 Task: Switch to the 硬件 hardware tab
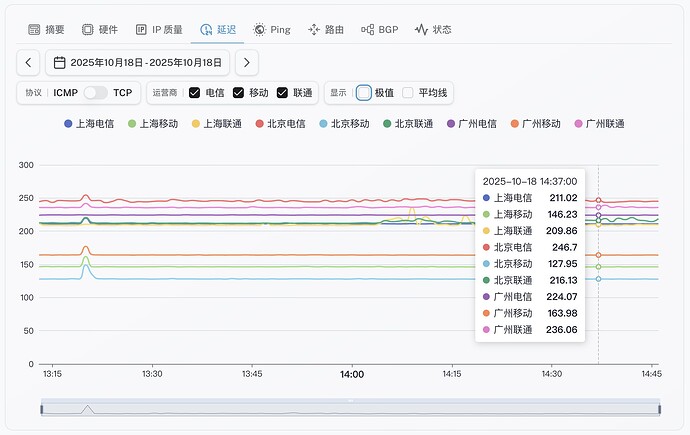[x=100, y=29]
